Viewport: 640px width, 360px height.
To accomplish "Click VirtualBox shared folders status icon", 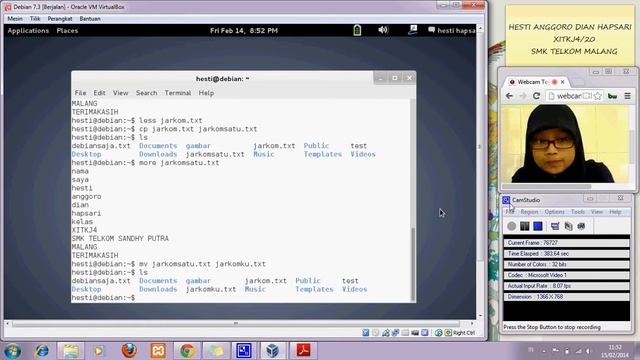I will coord(405,333).
